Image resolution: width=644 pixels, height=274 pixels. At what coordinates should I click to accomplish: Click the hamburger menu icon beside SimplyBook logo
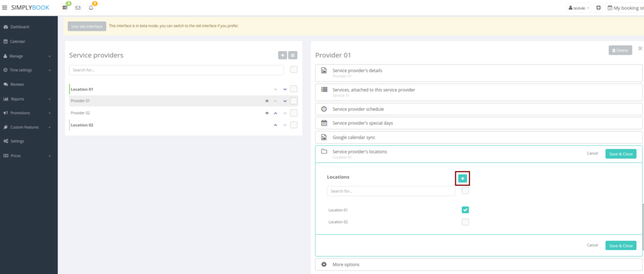tap(5, 8)
